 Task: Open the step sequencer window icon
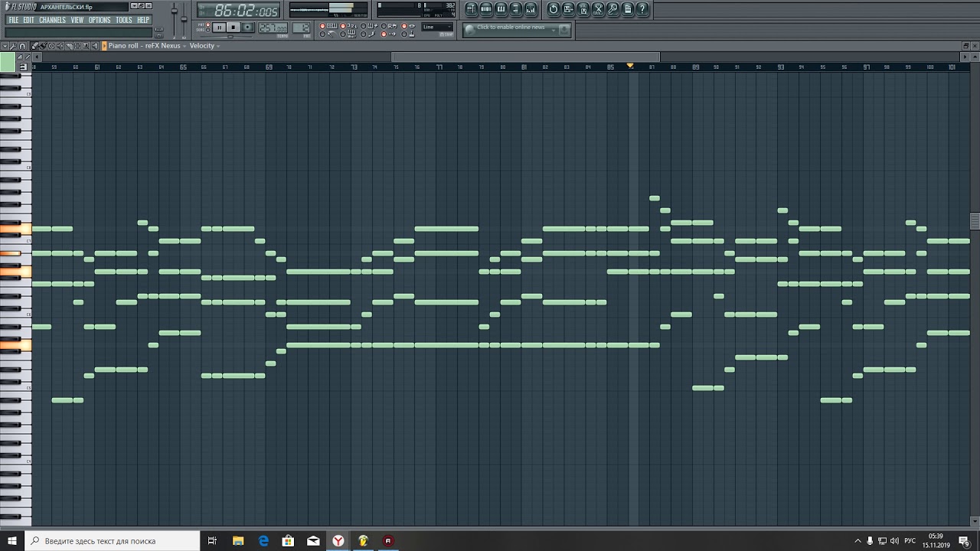[485, 9]
